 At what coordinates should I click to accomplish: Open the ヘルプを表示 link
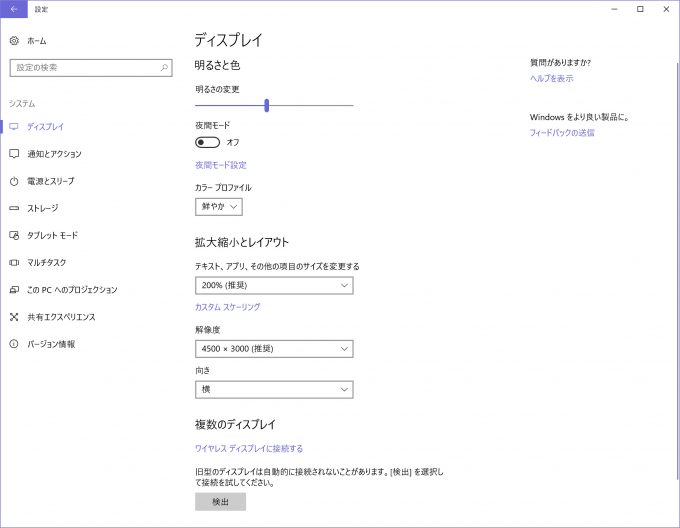pyautogui.click(x=552, y=78)
